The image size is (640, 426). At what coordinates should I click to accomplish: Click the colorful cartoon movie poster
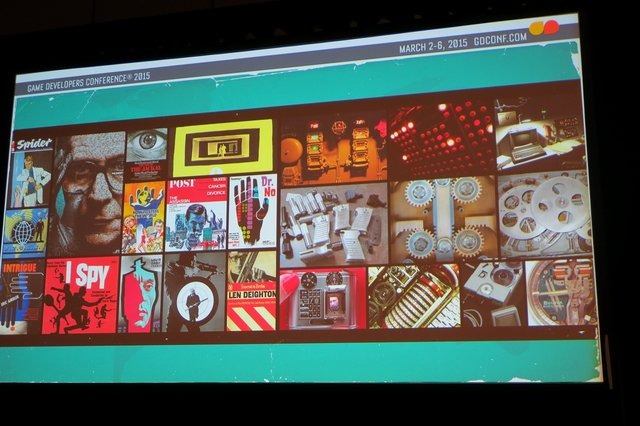144,217
